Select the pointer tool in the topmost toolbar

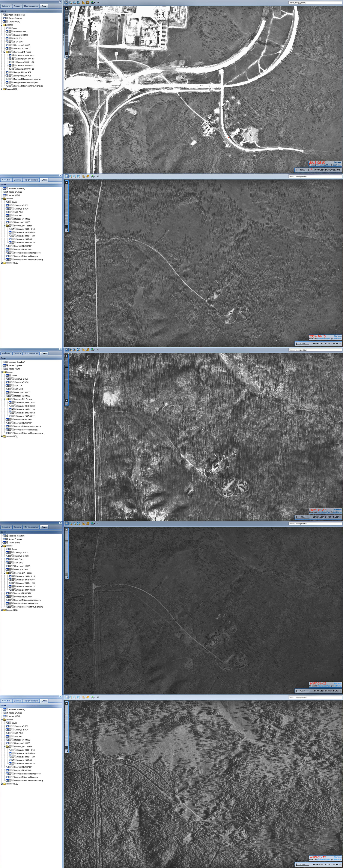66,2
